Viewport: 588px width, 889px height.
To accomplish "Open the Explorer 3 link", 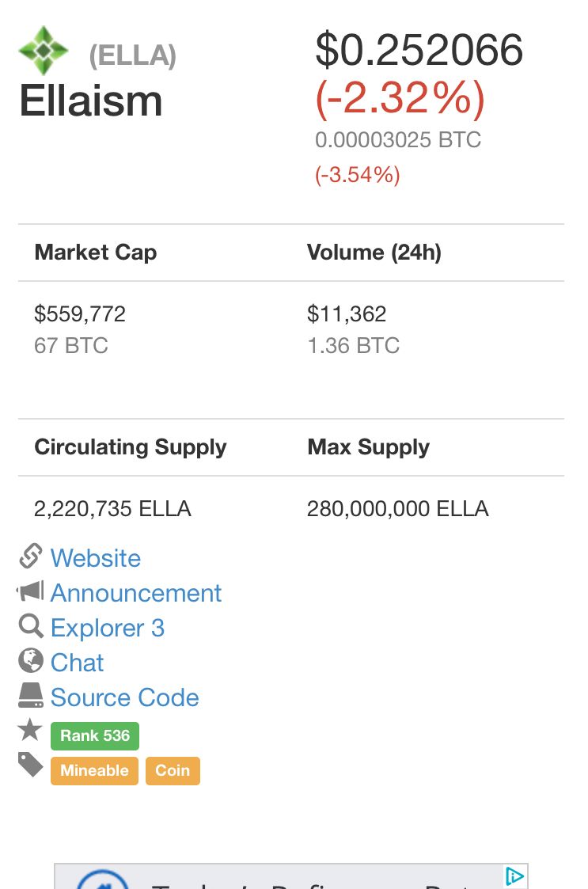I will [x=108, y=628].
